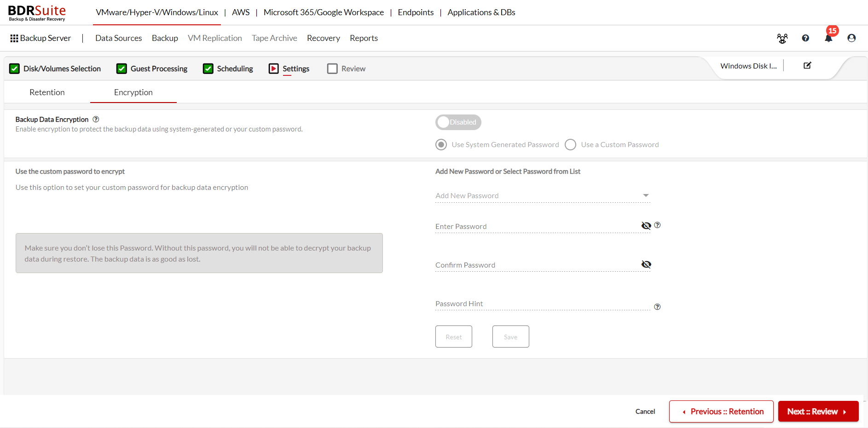Click the edit job name pencil icon

pyautogui.click(x=807, y=66)
